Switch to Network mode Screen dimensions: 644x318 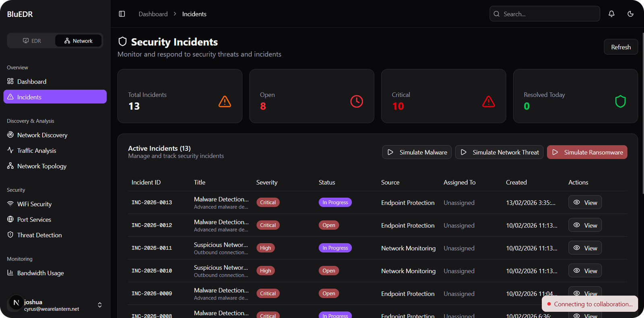pos(78,41)
